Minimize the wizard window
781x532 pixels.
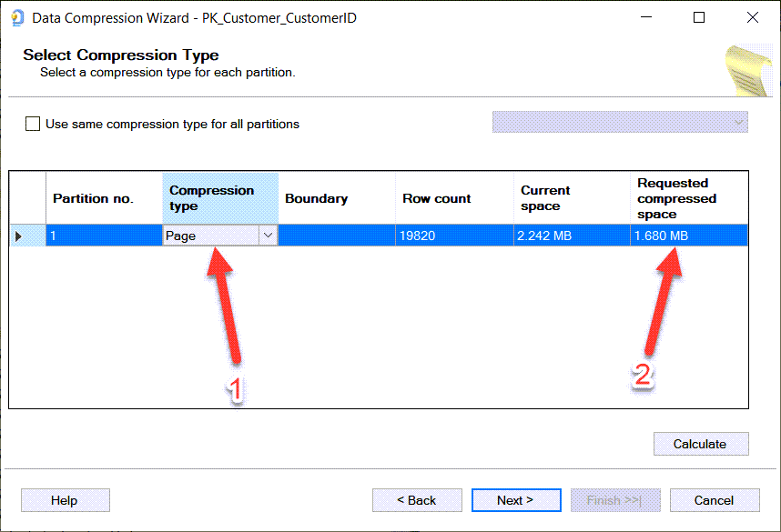click(x=646, y=17)
